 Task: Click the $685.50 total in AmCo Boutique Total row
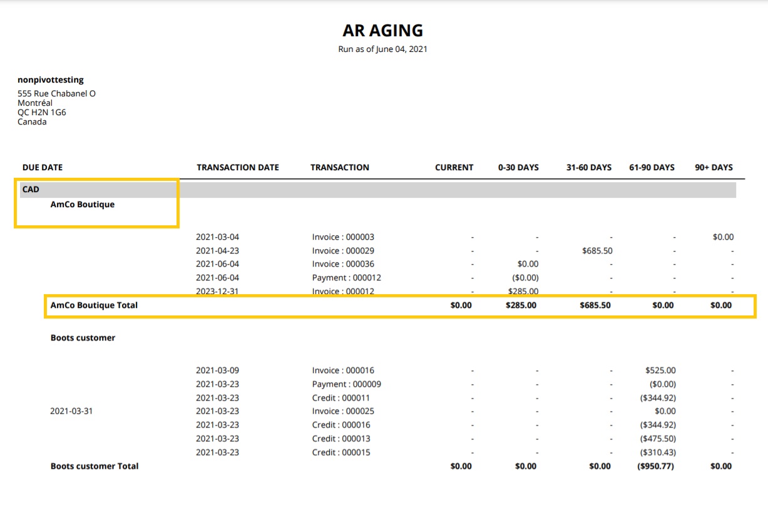point(595,305)
